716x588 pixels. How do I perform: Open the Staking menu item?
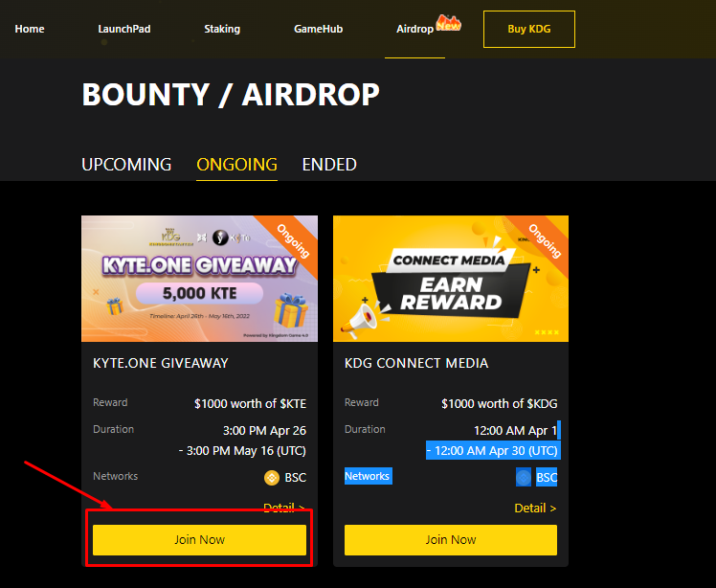pos(222,29)
